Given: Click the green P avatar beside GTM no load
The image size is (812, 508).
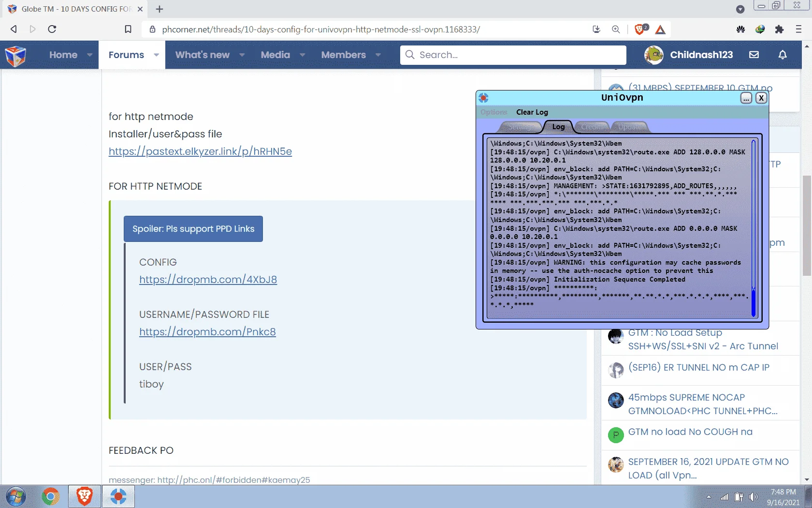Looking at the screenshot, I should tap(616, 435).
